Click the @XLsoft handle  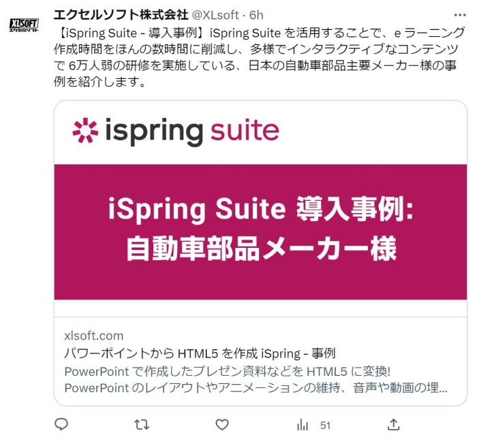(x=215, y=15)
